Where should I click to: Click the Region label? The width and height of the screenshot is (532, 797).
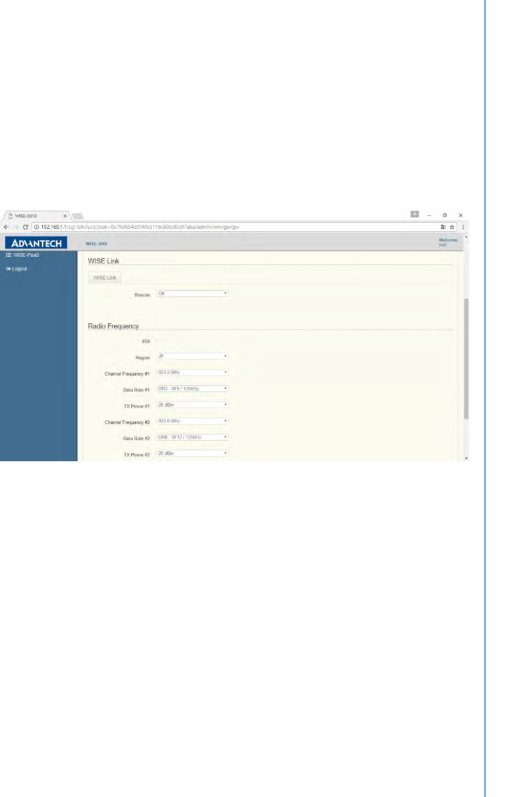143,357
